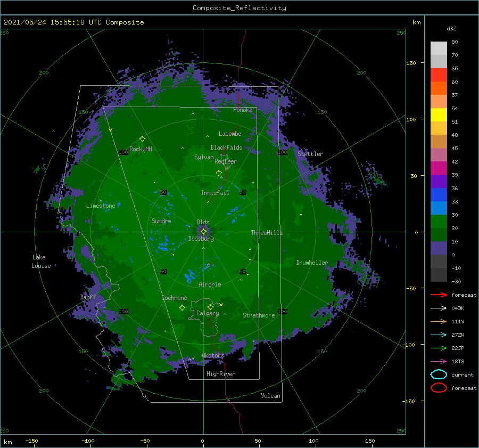Click the cyan 27ZW arrow icon
The image size is (479, 448).
(x=439, y=335)
